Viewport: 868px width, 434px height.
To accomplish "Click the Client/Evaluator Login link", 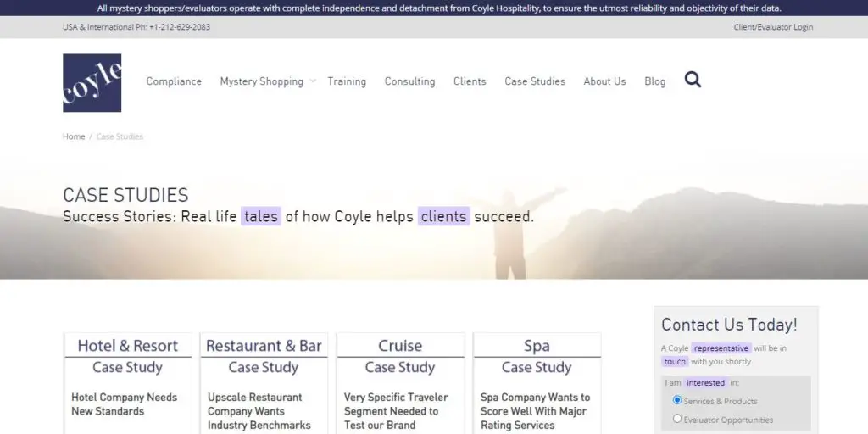I will (x=773, y=27).
